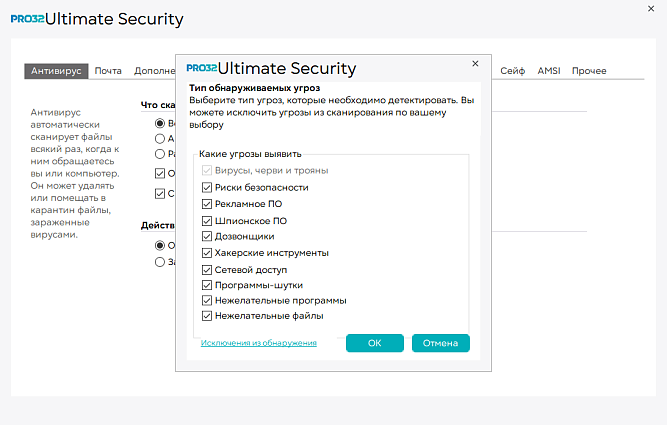Viewport: 667px width, 425px height.
Task: Close the threat types dialog
Action: click(475, 63)
